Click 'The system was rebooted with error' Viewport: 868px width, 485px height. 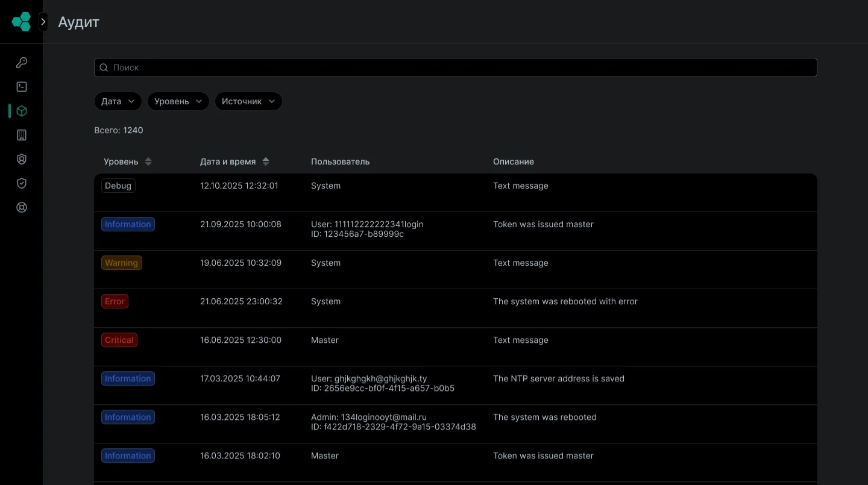(x=565, y=301)
